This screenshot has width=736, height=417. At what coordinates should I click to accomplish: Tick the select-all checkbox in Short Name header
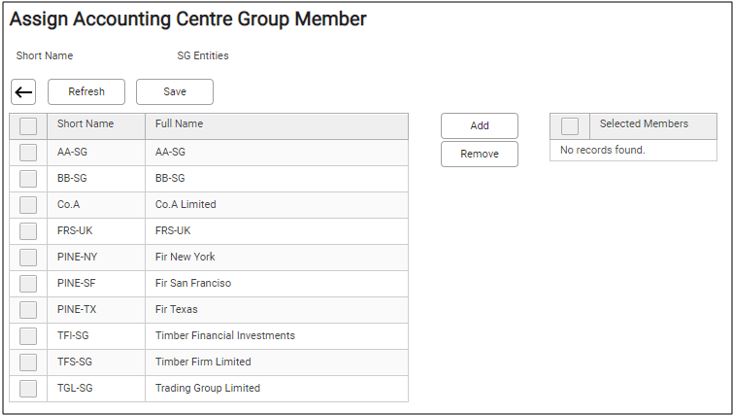[x=28, y=126]
